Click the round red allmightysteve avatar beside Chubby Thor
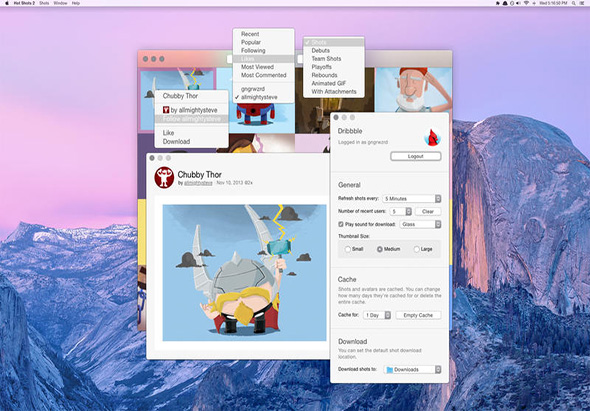The height and width of the screenshot is (411, 590). 164,177
